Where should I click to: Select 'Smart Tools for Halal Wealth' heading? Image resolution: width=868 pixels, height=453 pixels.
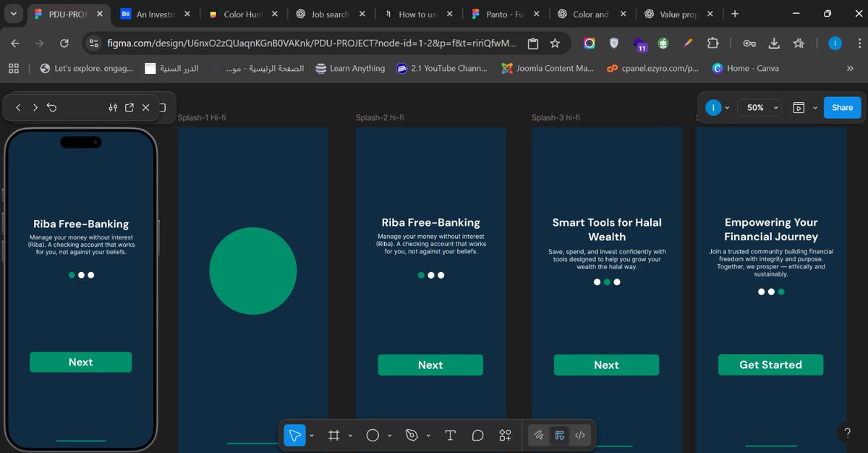[607, 229]
